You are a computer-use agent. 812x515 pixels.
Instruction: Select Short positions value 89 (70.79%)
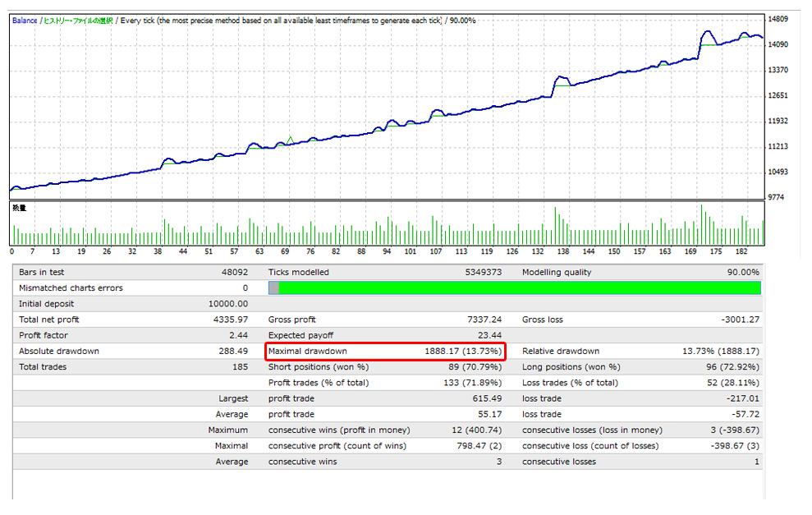pyautogui.click(x=475, y=367)
